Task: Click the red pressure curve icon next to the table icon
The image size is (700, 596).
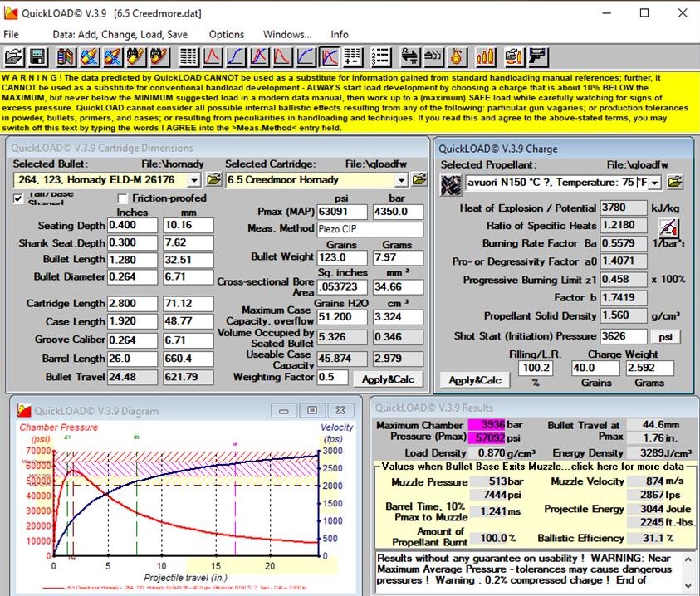Action: pos(213,57)
